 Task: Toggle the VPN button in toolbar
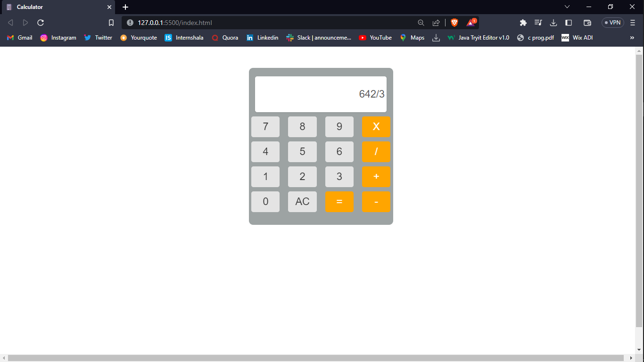pos(612,22)
